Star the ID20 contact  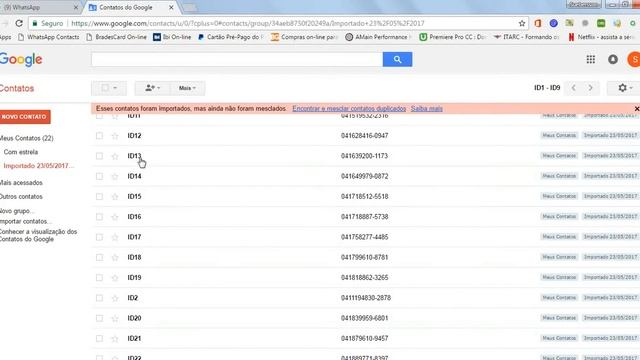pos(115,318)
